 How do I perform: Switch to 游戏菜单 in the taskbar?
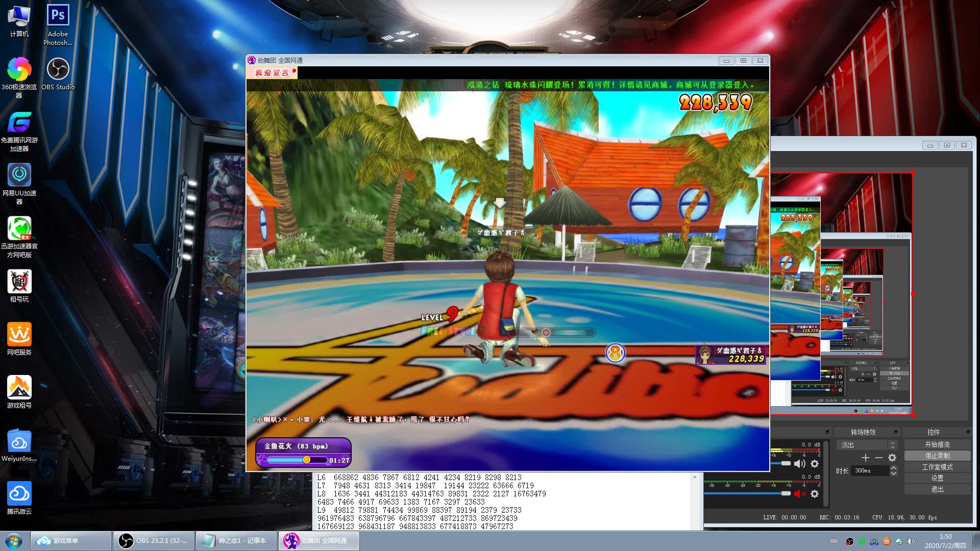(71, 541)
